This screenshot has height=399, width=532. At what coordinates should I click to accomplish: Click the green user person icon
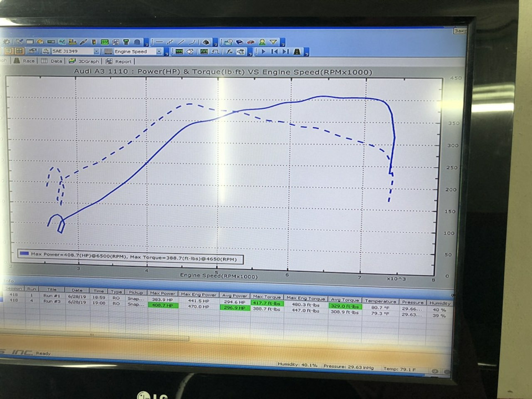point(262,42)
